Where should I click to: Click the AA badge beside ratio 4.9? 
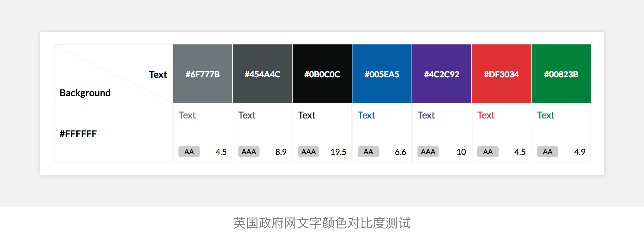(x=547, y=152)
